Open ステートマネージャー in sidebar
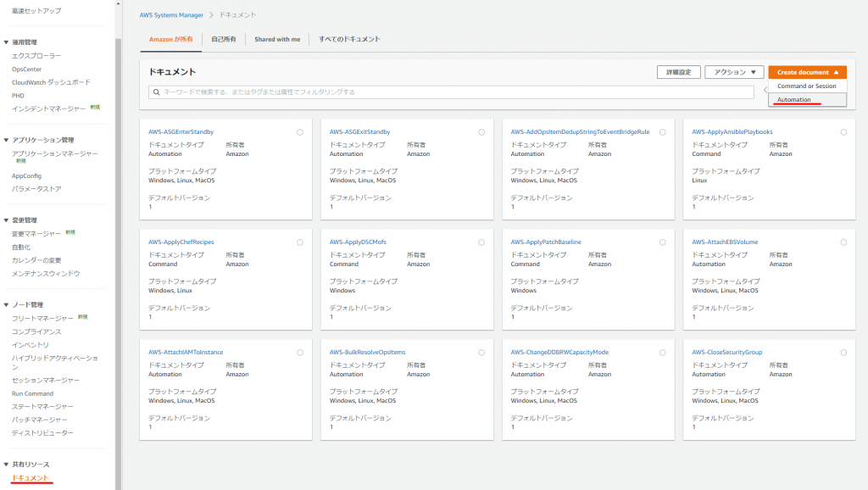Viewport: 868px width, 490px height. click(42, 407)
